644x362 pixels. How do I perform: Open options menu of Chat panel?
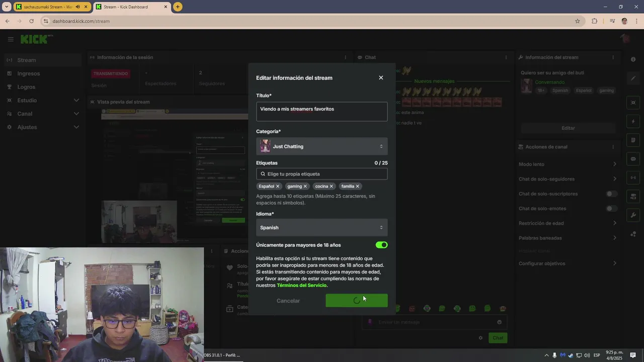506,57
